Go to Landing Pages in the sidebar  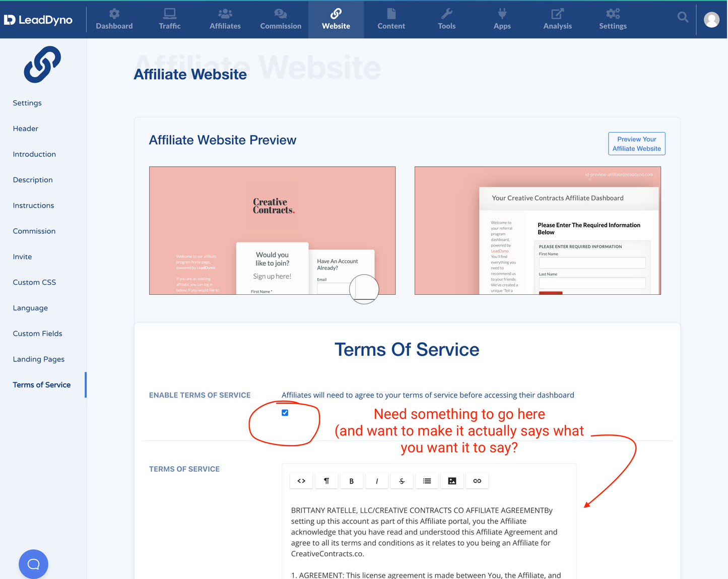point(39,359)
